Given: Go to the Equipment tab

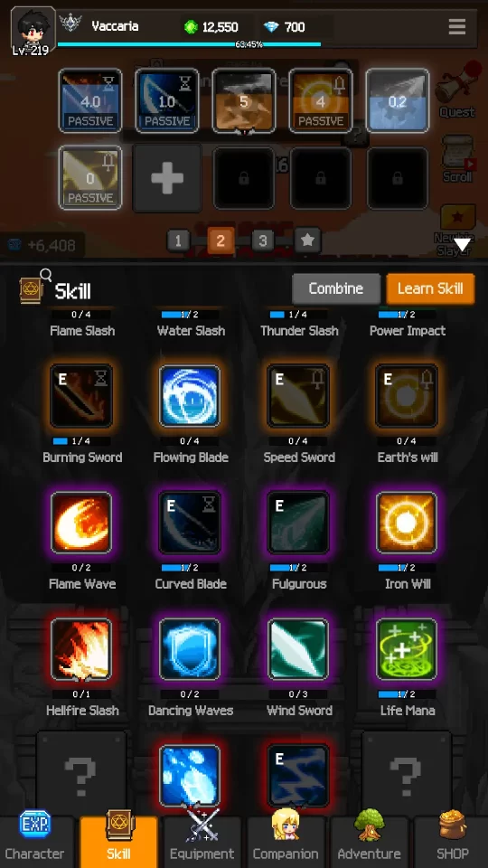Looking at the screenshot, I should point(202,841).
